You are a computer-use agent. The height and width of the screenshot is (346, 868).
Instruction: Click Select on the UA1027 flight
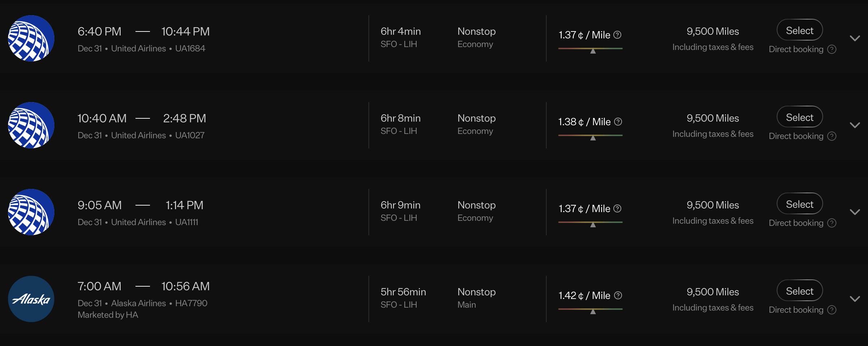(x=800, y=117)
